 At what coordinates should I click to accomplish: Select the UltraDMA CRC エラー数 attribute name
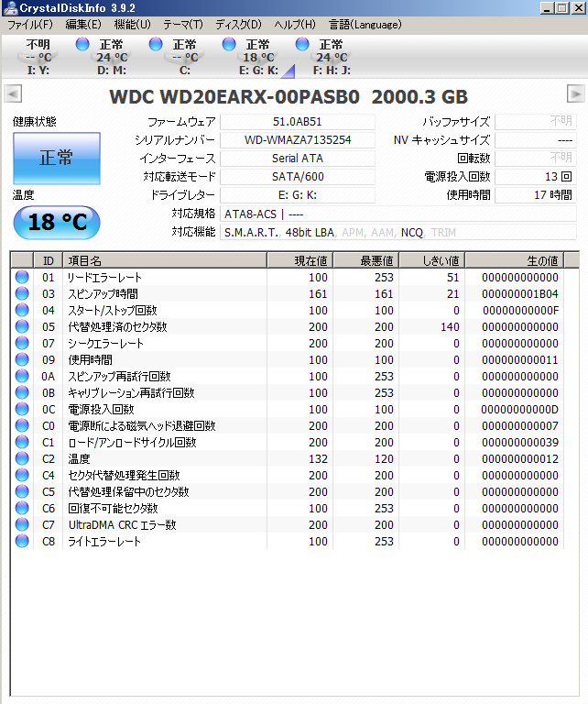tap(123, 525)
